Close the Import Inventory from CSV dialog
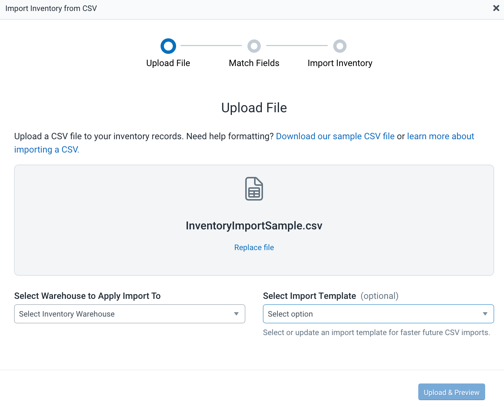 click(x=496, y=8)
